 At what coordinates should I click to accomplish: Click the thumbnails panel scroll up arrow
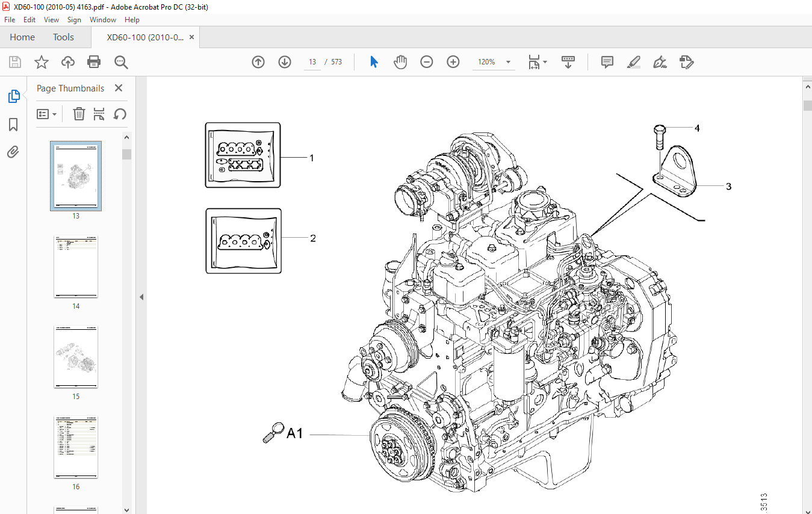click(x=126, y=137)
